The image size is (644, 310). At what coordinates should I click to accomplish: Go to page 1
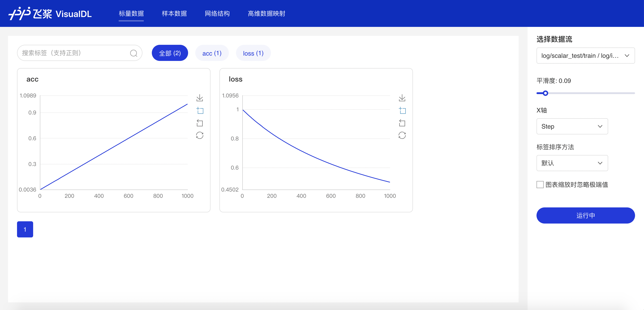tap(25, 229)
